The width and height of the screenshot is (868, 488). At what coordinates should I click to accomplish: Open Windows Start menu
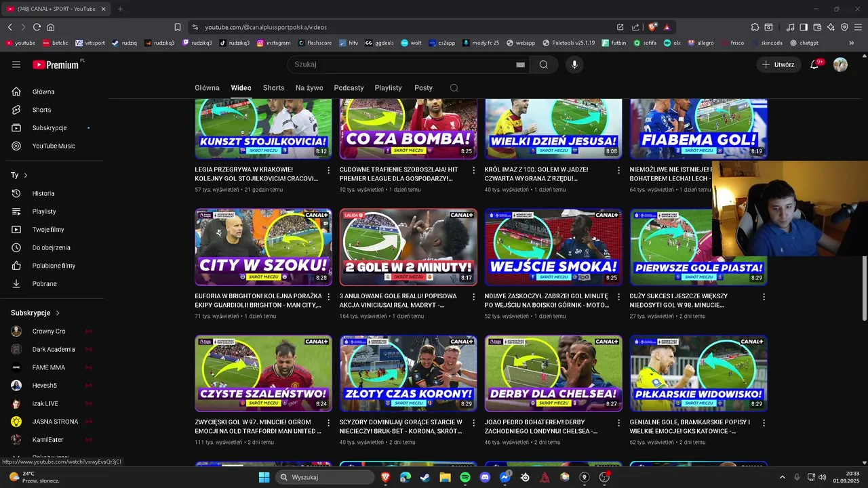(264, 477)
